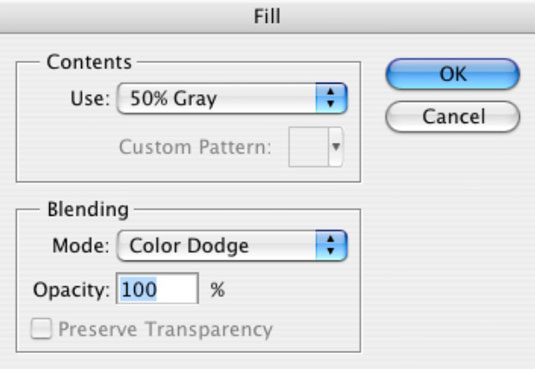Click the highlighted 100 opacity value
Viewport: 535px width, 369px height.
point(139,289)
